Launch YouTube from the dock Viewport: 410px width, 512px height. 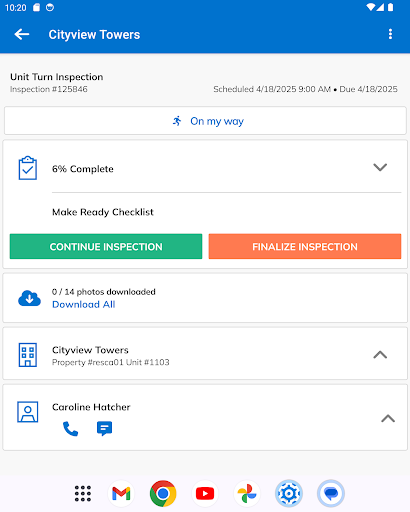pyautogui.click(x=205, y=493)
